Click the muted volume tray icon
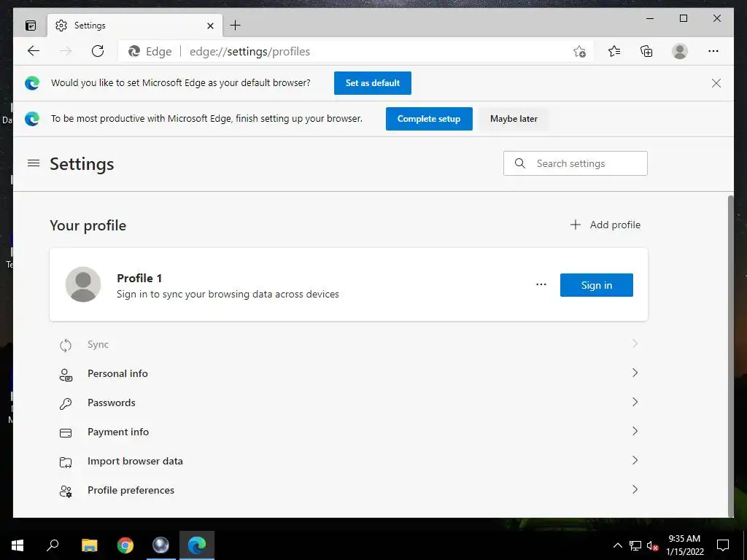The image size is (747, 560). (x=652, y=545)
